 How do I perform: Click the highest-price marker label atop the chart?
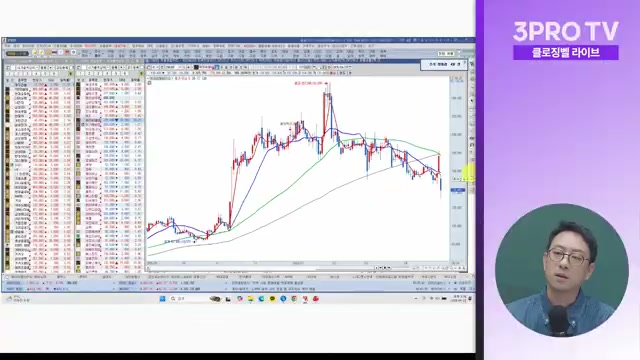point(311,83)
